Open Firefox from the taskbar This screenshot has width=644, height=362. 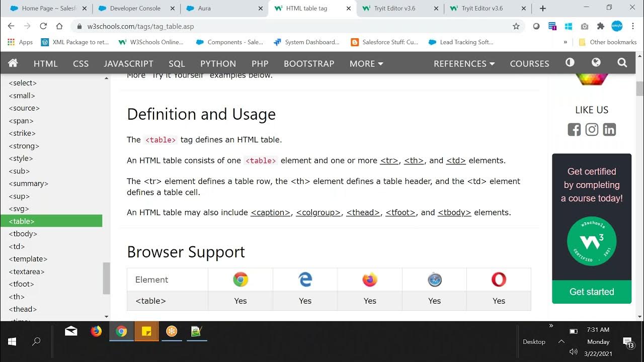click(x=96, y=331)
